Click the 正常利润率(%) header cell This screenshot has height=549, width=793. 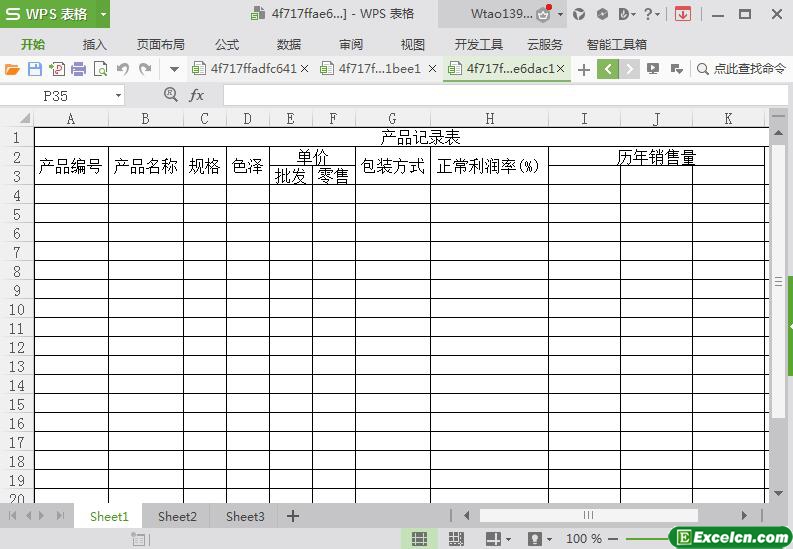click(x=489, y=166)
